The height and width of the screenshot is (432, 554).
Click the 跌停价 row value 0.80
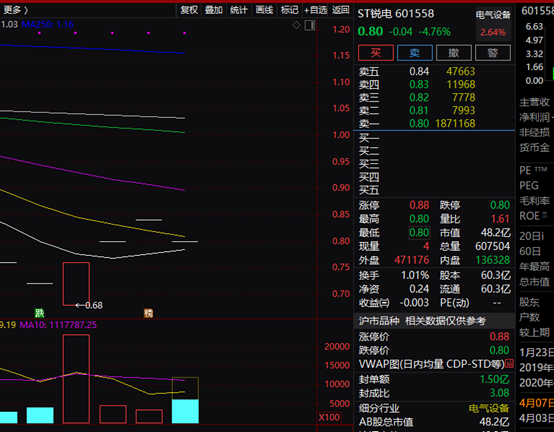coord(499,350)
